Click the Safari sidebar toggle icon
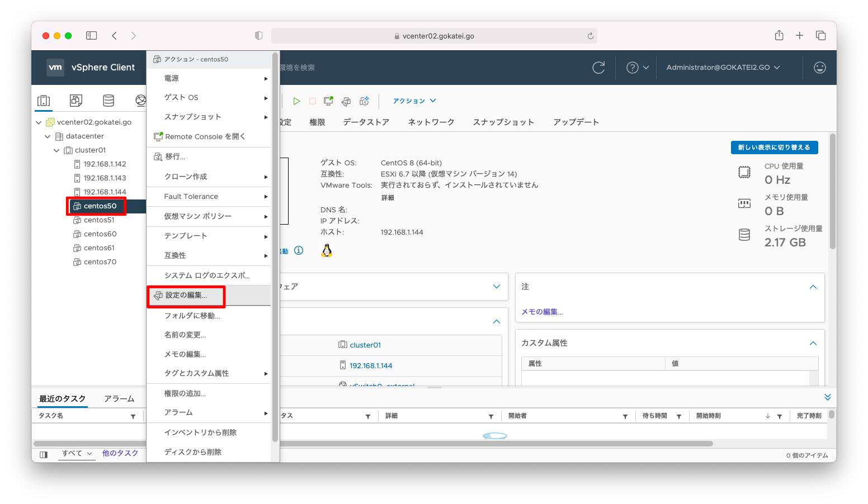Image resolution: width=868 pixels, height=504 pixels. pyautogui.click(x=92, y=36)
